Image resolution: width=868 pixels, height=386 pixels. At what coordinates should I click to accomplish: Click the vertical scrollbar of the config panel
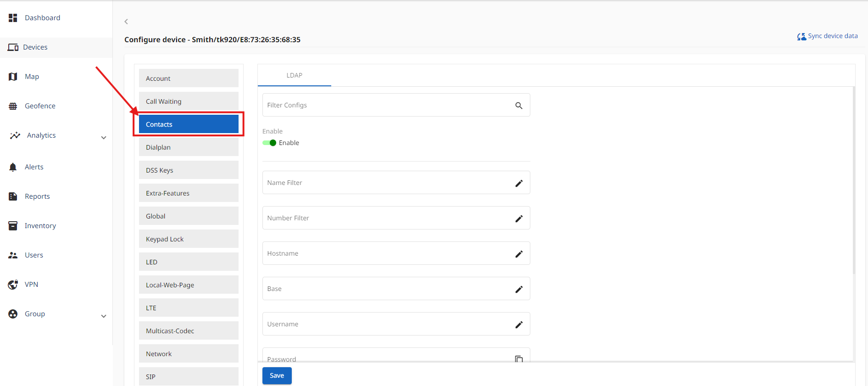853,184
